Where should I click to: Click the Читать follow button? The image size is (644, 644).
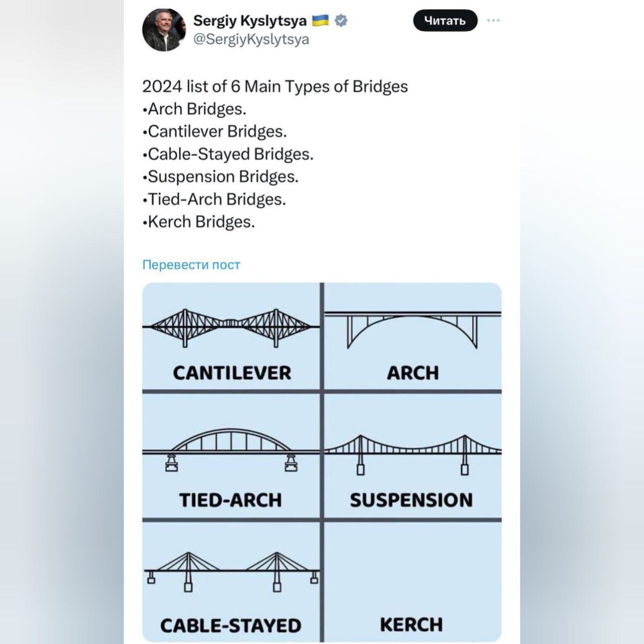point(445,21)
